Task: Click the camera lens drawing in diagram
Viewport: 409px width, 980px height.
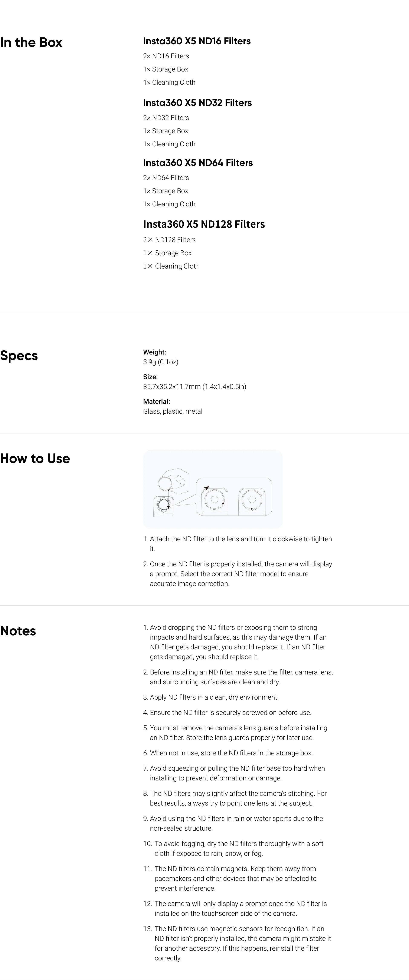Action: tap(164, 505)
